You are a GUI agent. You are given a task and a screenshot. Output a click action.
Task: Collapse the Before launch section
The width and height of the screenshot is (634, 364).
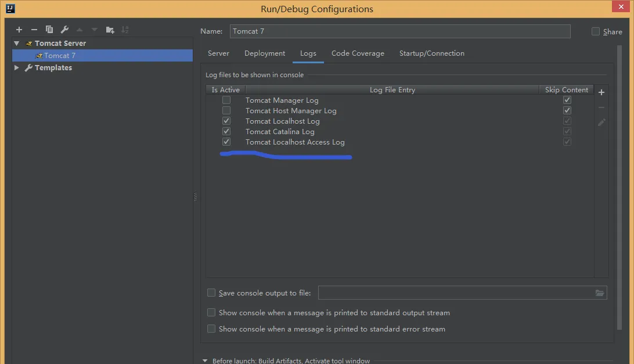coord(205,361)
